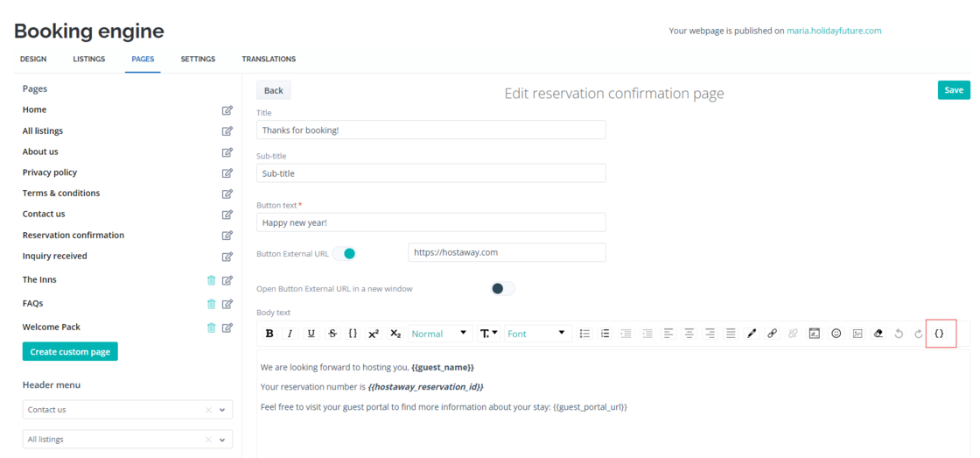Insert an ordered numbered list
980x458 pixels.
tap(605, 334)
